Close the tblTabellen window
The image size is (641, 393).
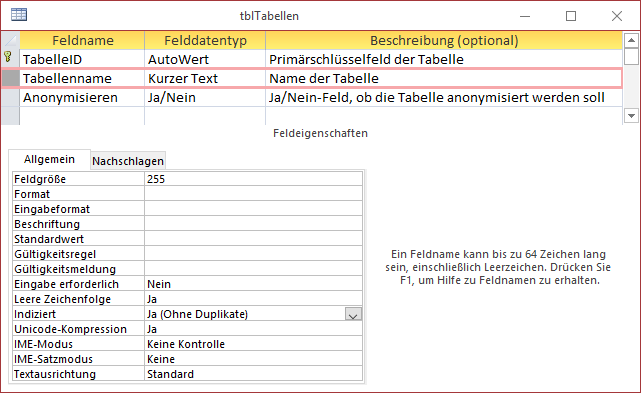click(x=617, y=16)
